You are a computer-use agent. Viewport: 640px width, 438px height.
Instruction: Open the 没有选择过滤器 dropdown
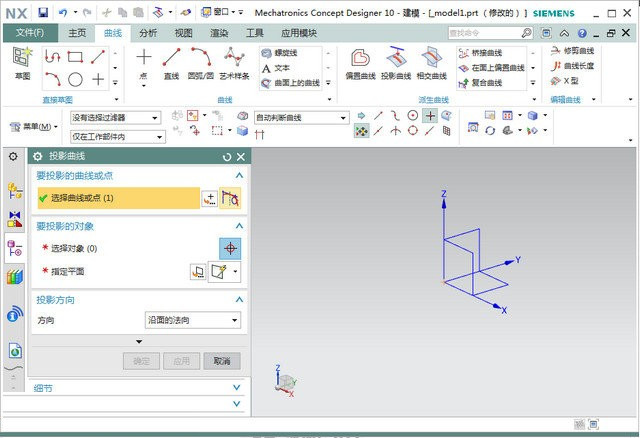click(116, 118)
